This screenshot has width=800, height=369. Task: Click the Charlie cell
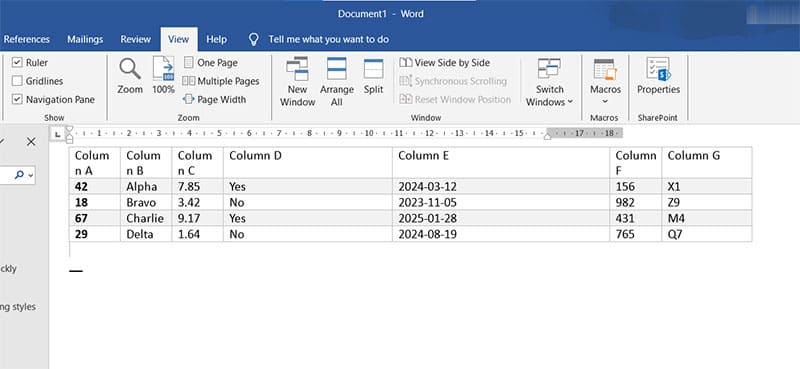pos(146,218)
